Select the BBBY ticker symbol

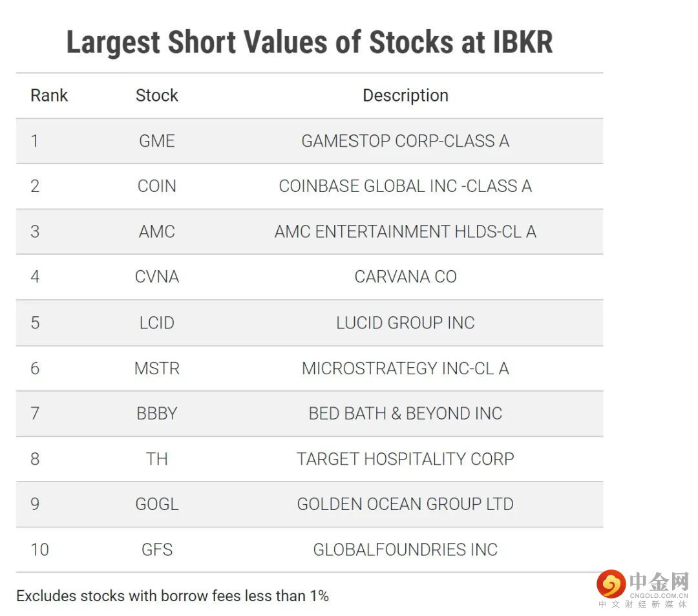point(157,414)
